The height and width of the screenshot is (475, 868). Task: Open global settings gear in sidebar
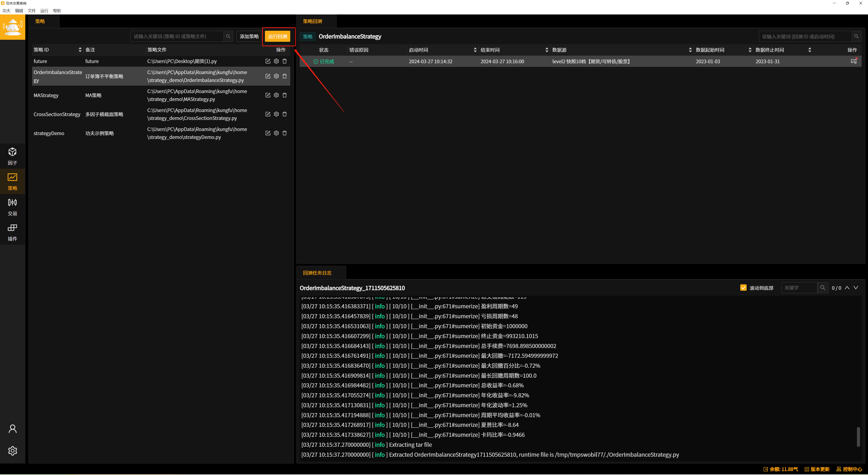click(12, 450)
